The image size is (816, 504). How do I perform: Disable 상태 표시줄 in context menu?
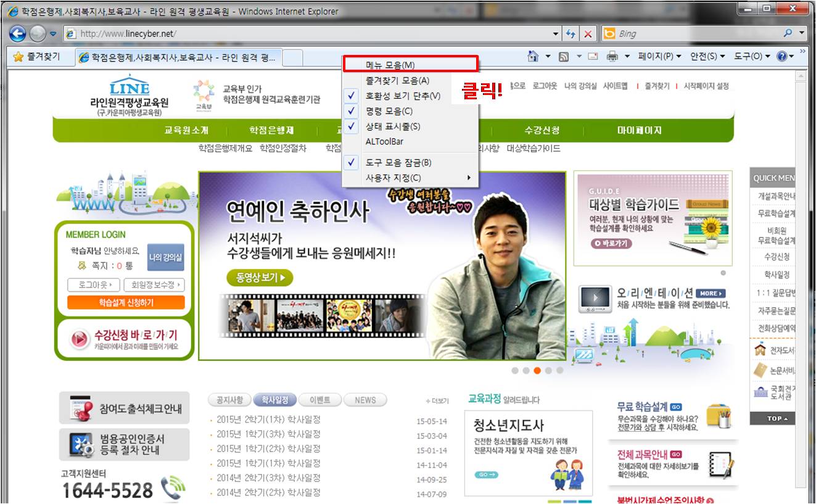click(x=392, y=126)
